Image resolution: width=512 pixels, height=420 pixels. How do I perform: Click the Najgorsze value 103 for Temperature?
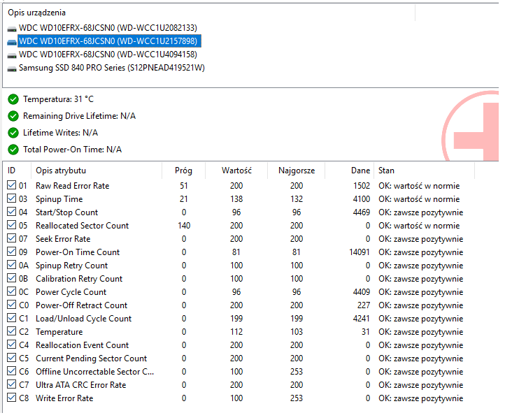(x=297, y=332)
